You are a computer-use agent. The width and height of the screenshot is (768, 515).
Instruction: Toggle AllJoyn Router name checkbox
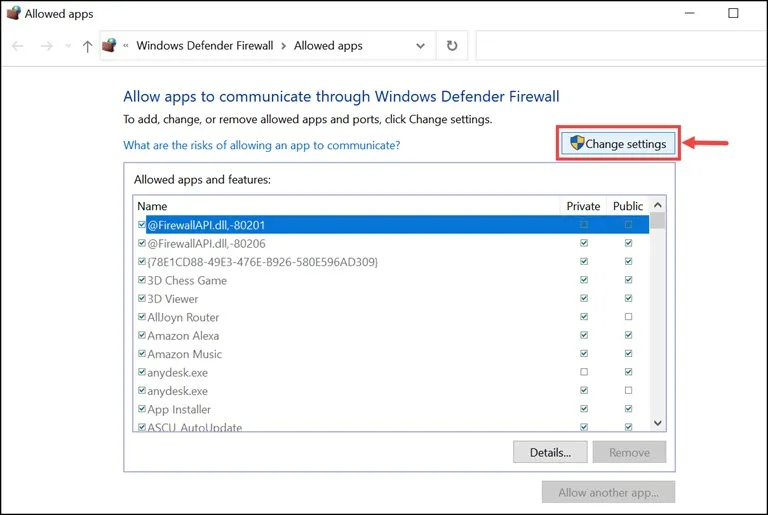click(142, 317)
